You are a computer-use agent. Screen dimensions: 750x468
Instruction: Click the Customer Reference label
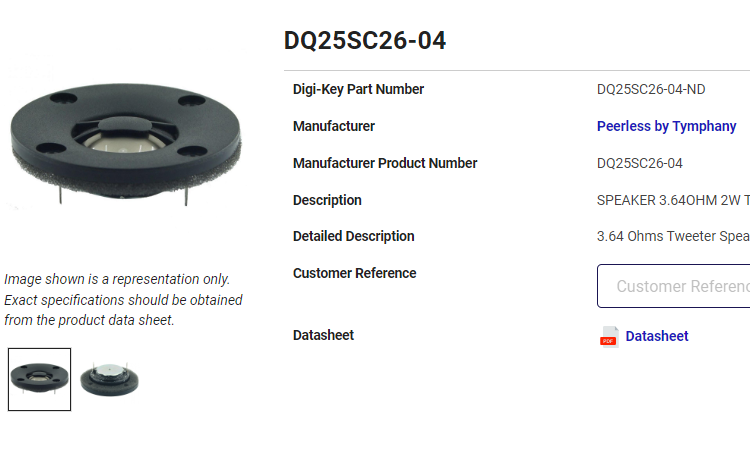pyautogui.click(x=354, y=273)
